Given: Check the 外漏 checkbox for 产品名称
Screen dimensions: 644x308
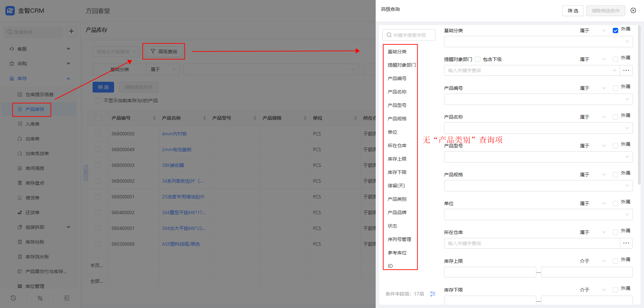Looking at the screenshot, I should pyautogui.click(x=615, y=117).
